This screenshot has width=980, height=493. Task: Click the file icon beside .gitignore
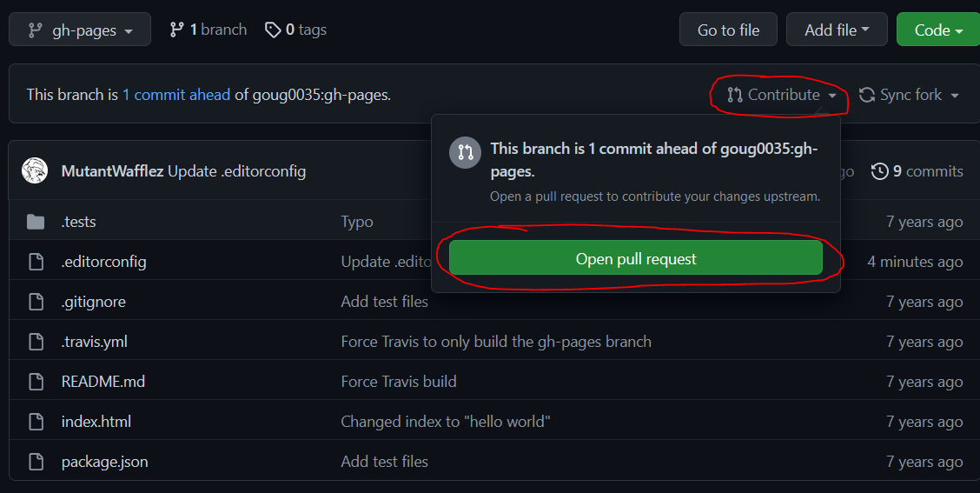pyautogui.click(x=36, y=302)
